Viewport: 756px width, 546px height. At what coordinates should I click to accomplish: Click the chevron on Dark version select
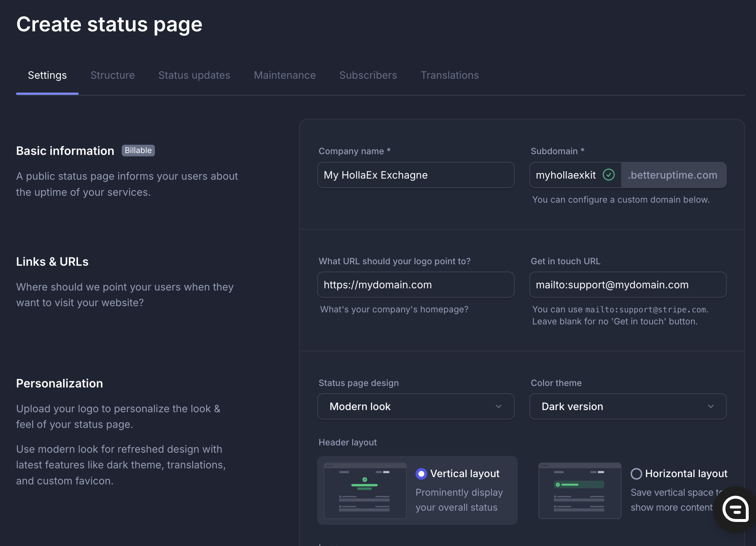click(711, 406)
